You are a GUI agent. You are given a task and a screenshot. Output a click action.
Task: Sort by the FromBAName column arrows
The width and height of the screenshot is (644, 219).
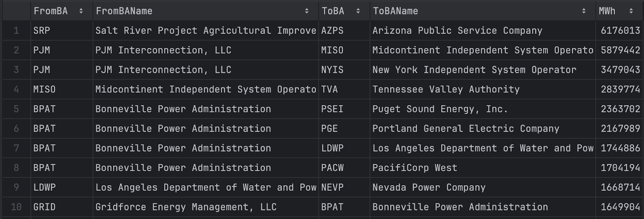click(307, 11)
